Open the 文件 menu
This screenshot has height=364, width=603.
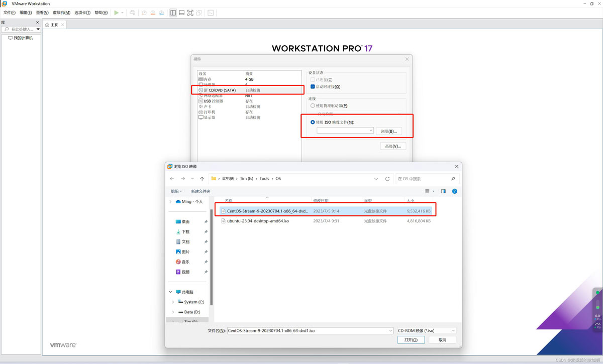click(9, 13)
